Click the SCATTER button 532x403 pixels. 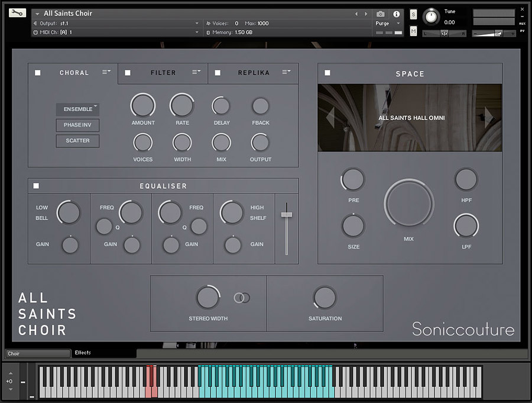coord(77,141)
